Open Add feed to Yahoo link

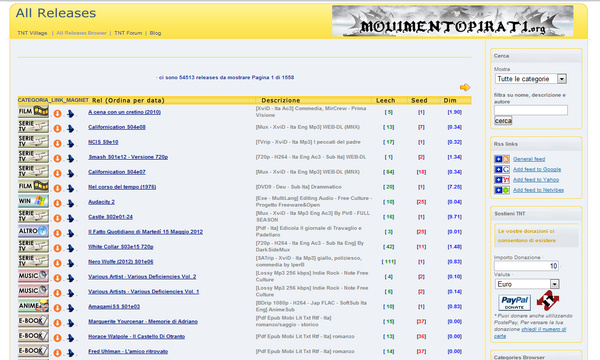(536, 179)
